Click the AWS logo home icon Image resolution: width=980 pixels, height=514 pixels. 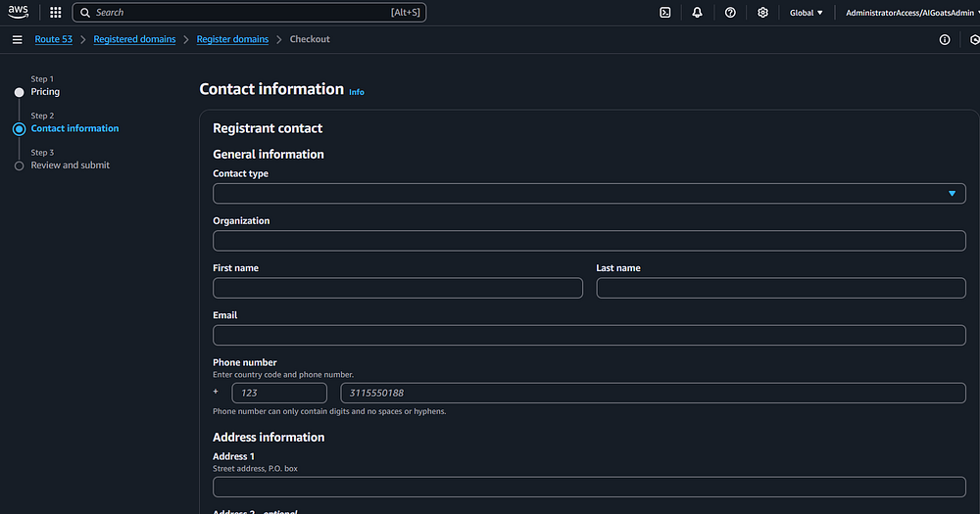click(19, 12)
